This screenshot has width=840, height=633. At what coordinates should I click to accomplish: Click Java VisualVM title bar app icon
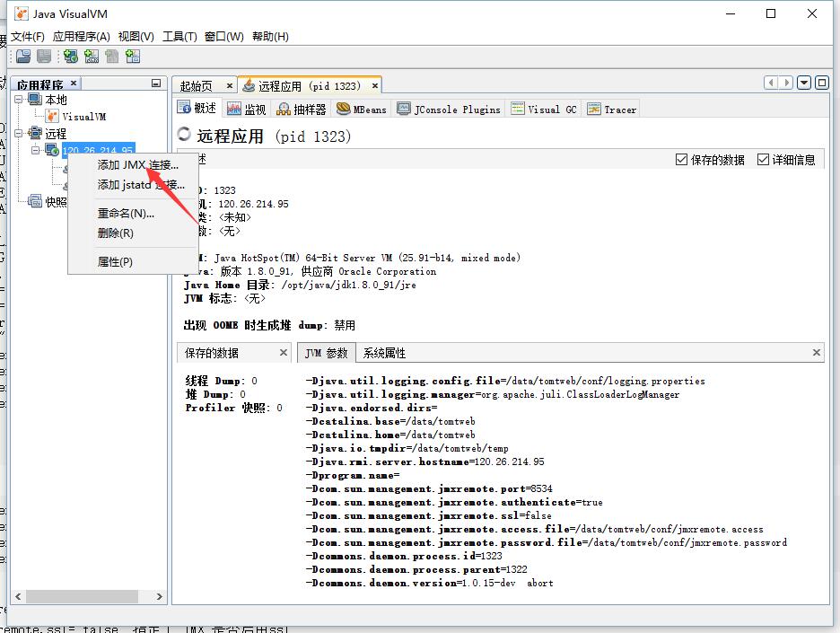21,13
